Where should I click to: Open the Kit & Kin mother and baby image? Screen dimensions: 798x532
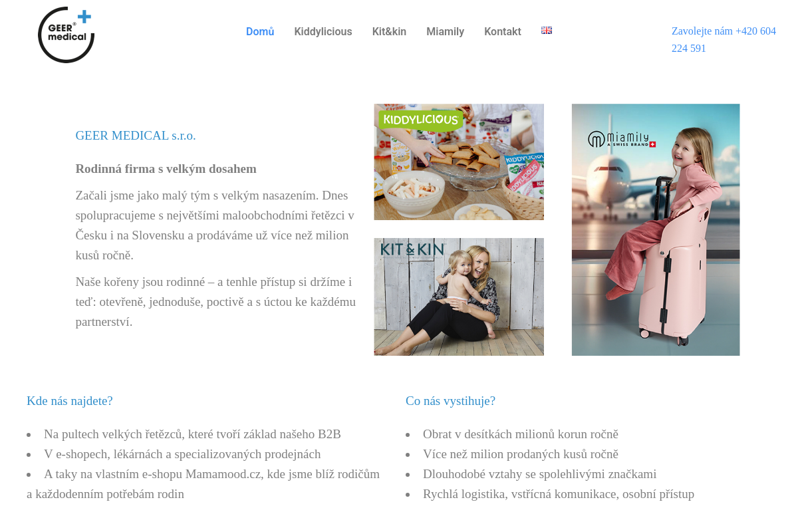coord(459,297)
